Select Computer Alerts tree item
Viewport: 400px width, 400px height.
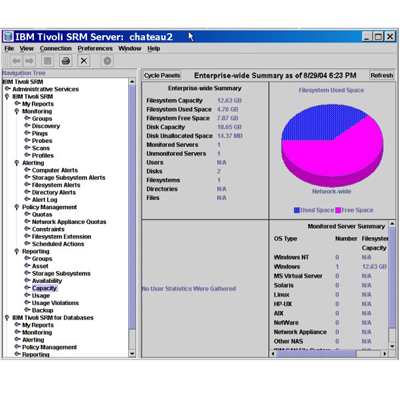(x=55, y=170)
